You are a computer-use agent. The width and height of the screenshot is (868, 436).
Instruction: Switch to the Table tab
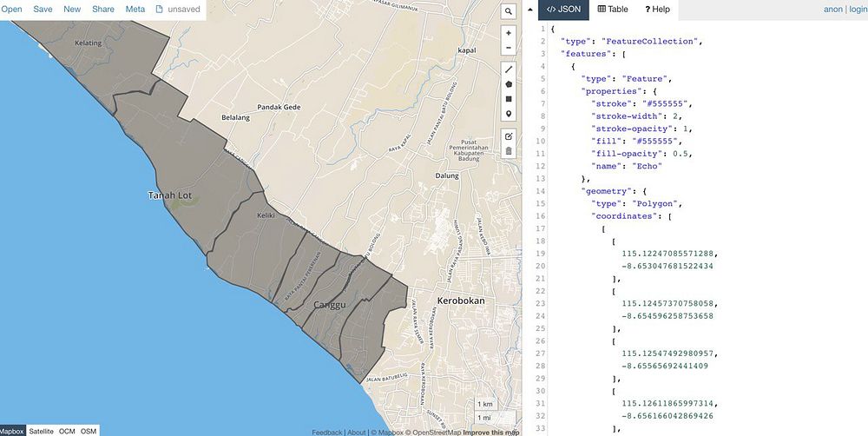coord(613,10)
